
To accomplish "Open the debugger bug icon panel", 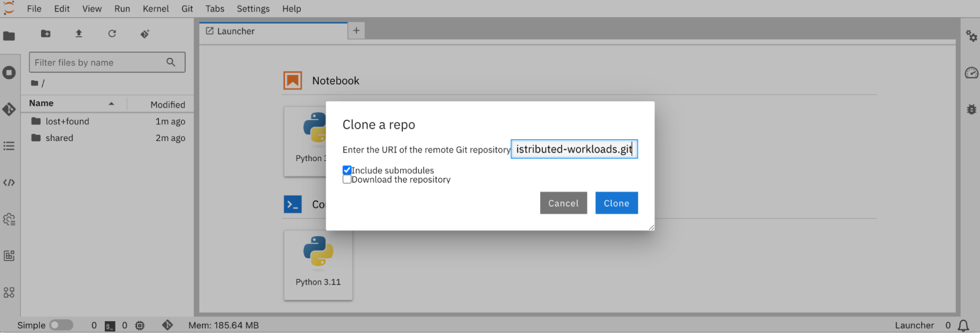I will (971, 109).
